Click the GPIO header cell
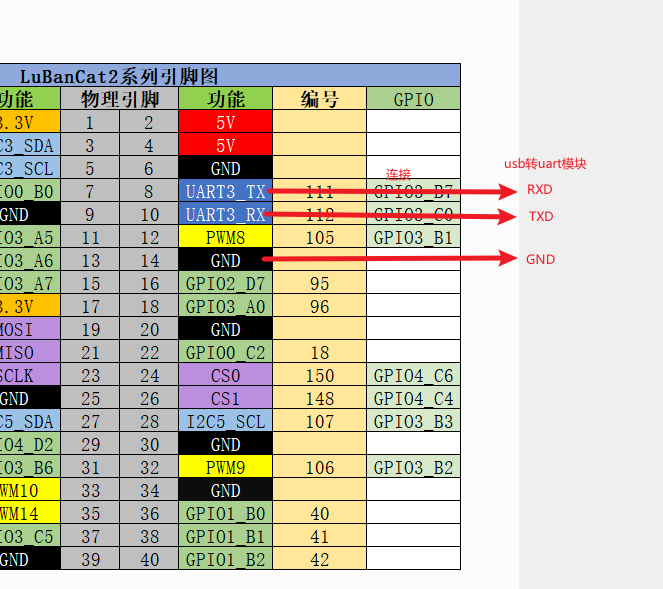 pos(414,99)
